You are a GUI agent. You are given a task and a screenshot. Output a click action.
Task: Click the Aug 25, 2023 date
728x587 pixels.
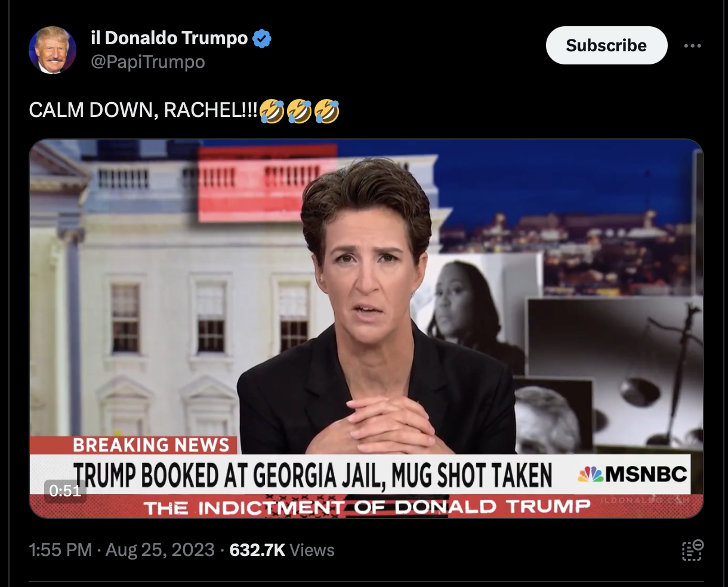pos(160,549)
